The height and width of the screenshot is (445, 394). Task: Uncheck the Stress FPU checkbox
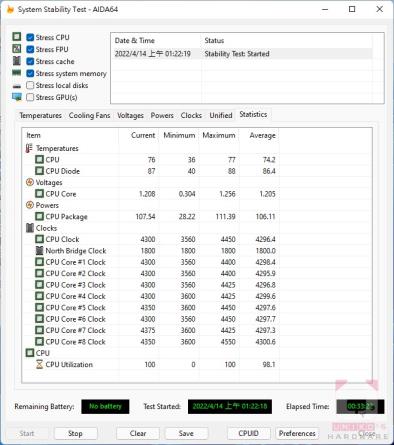click(30, 49)
